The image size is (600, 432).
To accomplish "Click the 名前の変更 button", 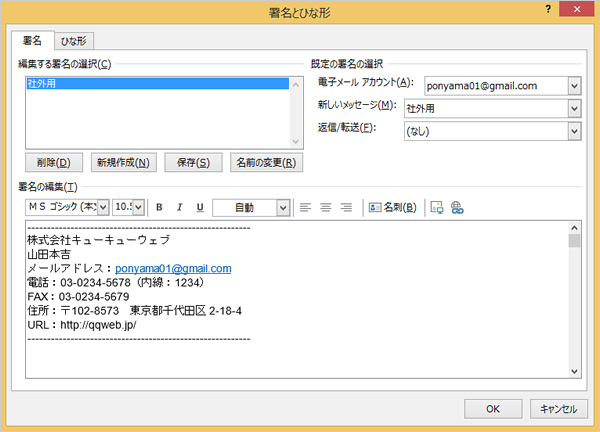I will pyautogui.click(x=264, y=162).
